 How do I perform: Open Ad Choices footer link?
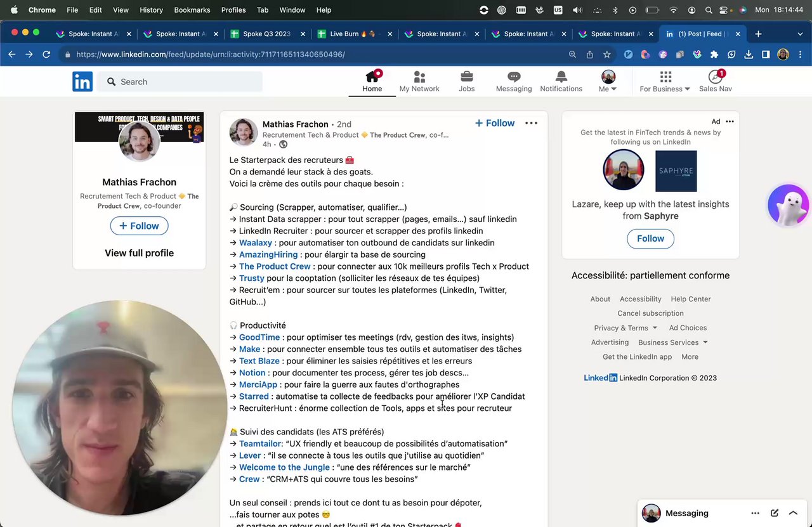pos(688,328)
